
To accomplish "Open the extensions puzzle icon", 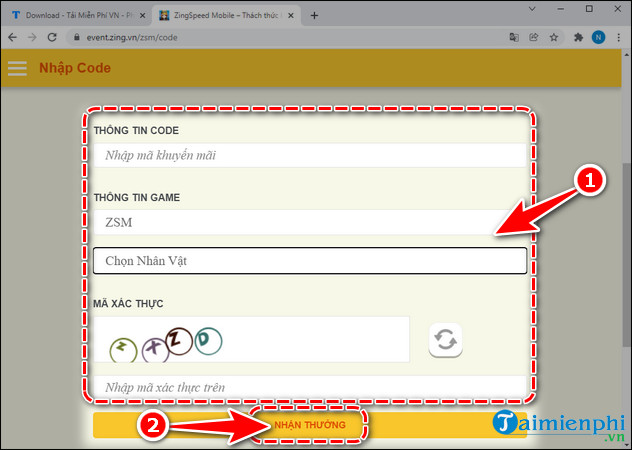I will [x=578, y=38].
